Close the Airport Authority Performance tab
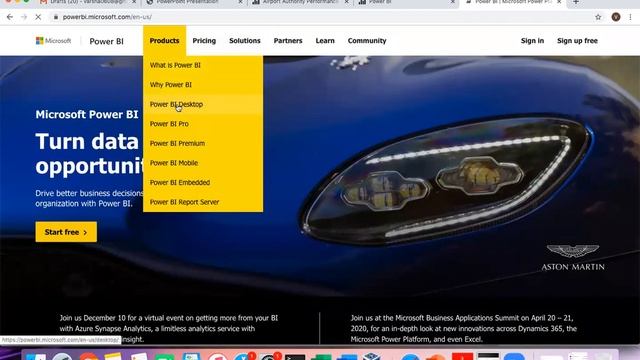Screen dimensions: 640x360 [347, 2]
